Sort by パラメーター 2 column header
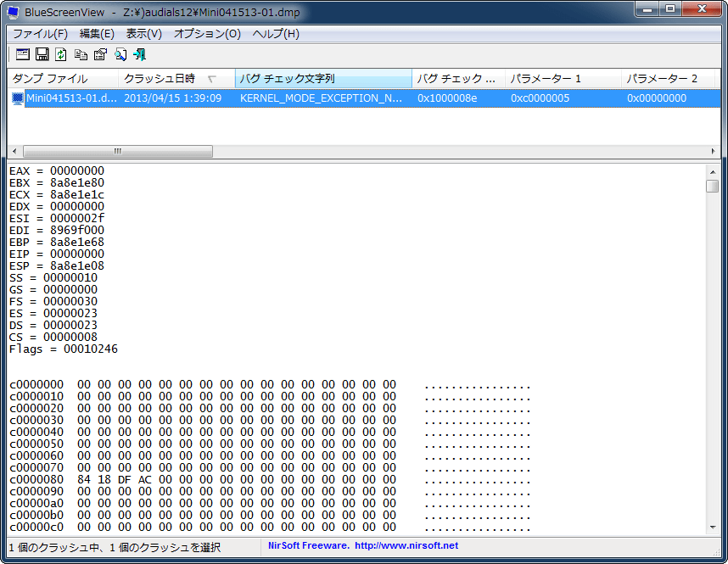 668,78
